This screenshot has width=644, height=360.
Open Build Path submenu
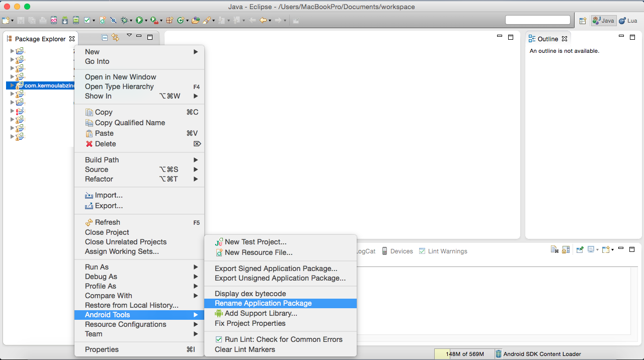click(139, 160)
